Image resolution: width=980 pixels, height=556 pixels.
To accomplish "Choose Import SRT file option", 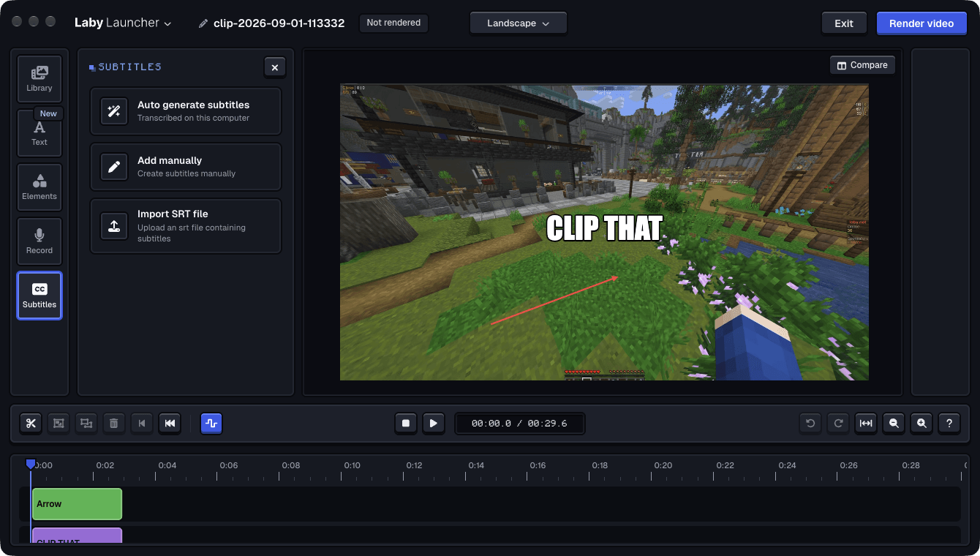I will pyautogui.click(x=186, y=226).
